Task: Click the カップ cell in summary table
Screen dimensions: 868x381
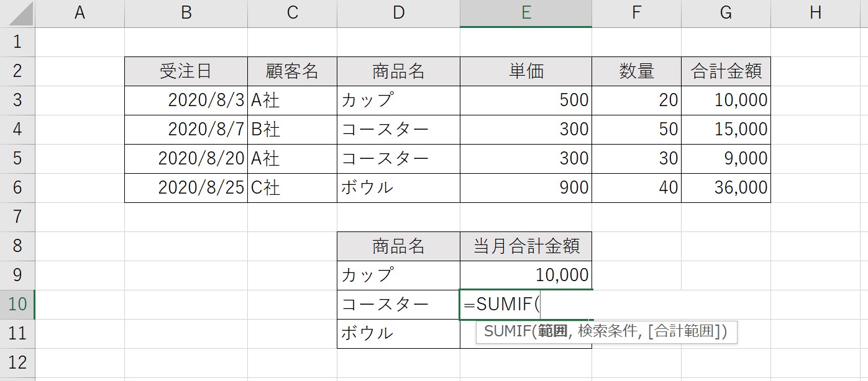Action: click(398, 275)
